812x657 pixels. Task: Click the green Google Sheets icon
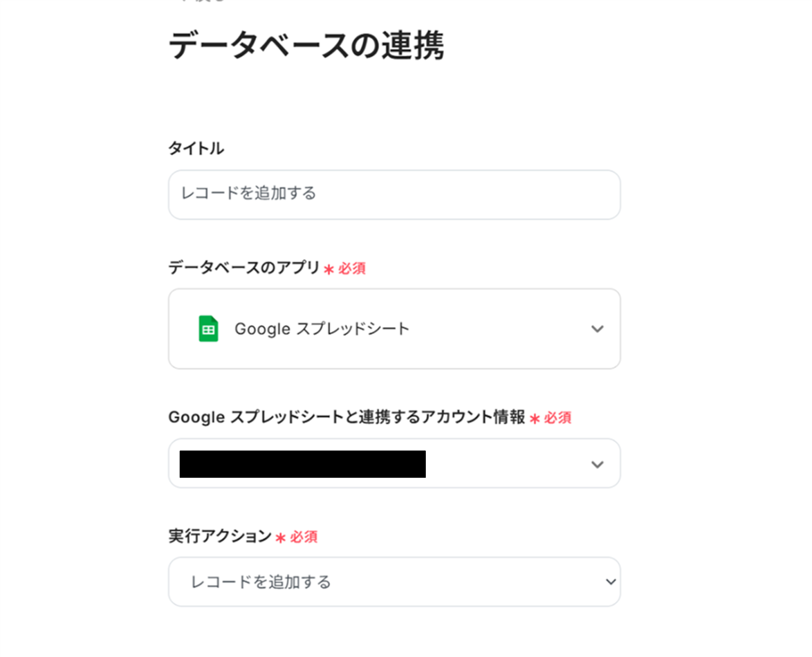tap(208, 329)
